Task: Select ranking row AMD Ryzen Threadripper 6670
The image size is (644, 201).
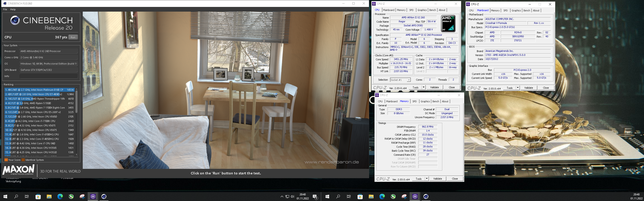Action: (x=40, y=99)
